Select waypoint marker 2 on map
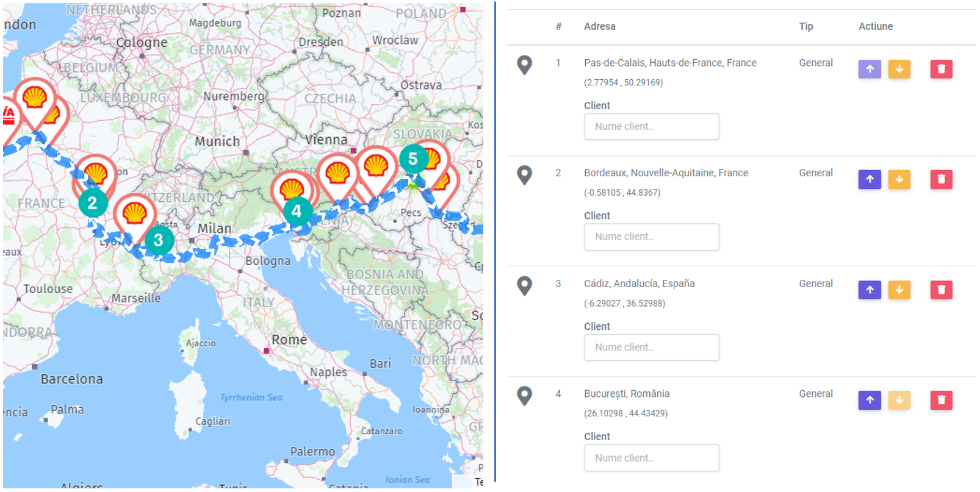Image resolution: width=980 pixels, height=492 pixels. pyautogui.click(x=92, y=203)
